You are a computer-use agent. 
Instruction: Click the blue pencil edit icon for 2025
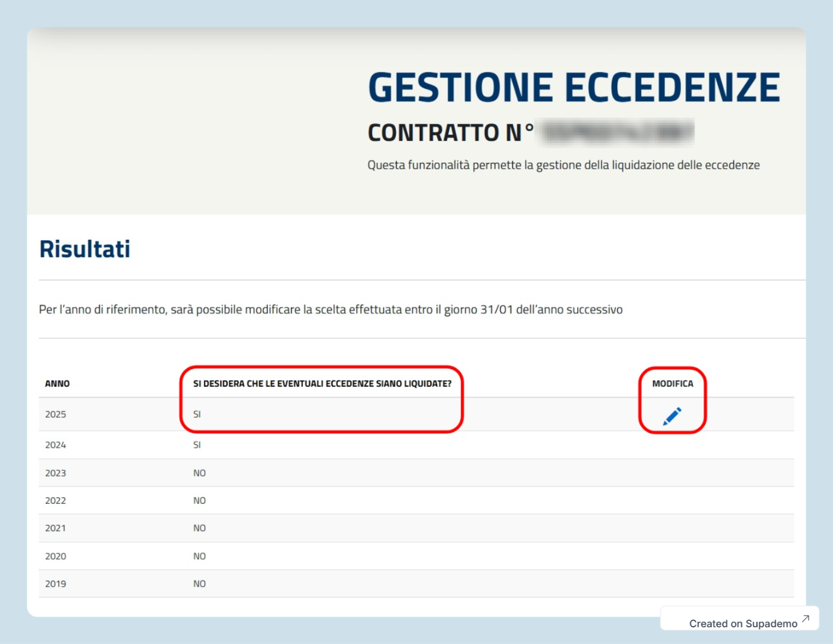coord(672,416)
